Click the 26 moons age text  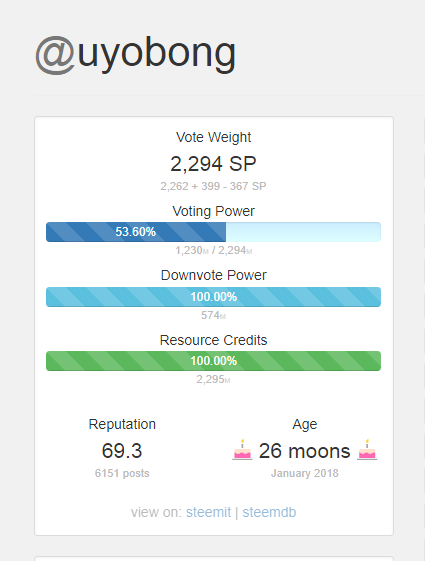[304, 450]
